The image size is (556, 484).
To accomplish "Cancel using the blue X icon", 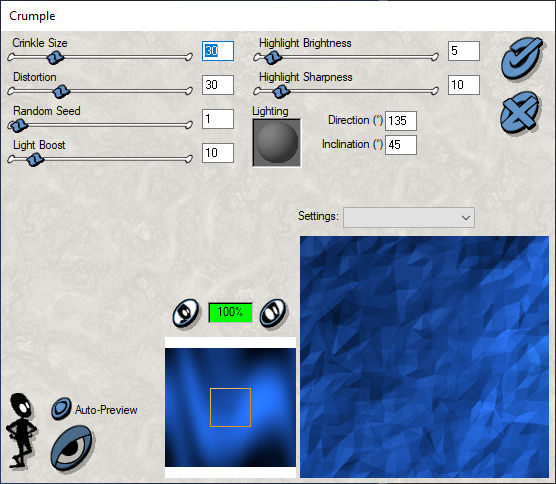I will point(520,112).
